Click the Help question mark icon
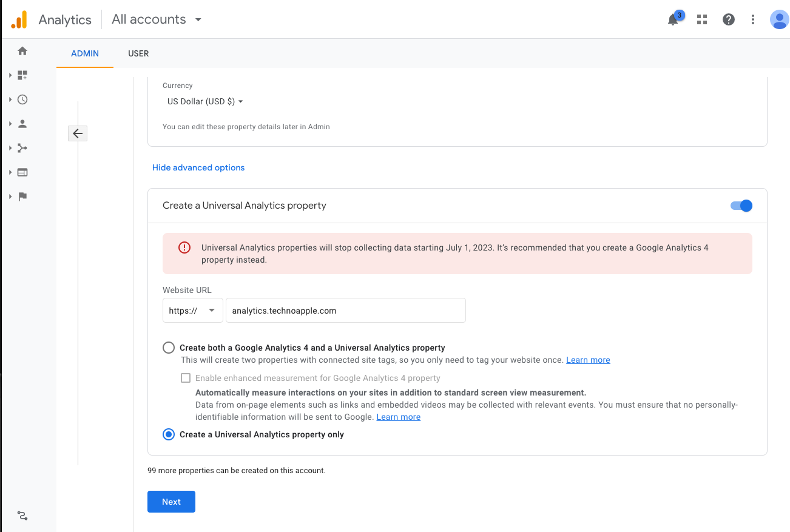The width and height of the screenshot is (790, 532). tap(729, 19)
